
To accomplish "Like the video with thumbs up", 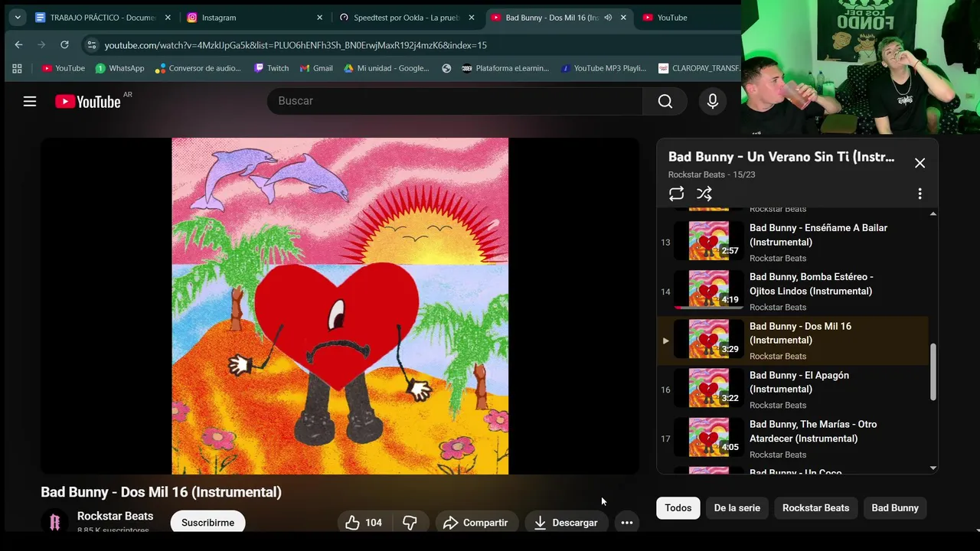I will point(364,523).
